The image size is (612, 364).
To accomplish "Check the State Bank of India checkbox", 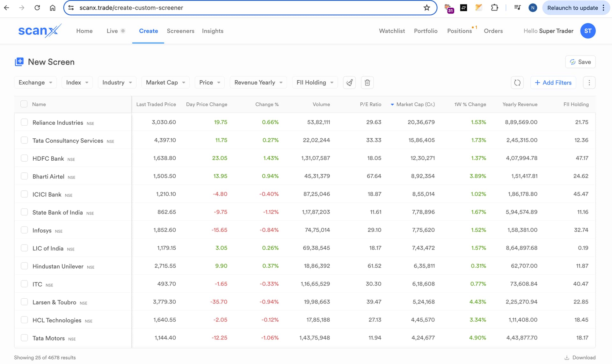I will coord(24,212).
